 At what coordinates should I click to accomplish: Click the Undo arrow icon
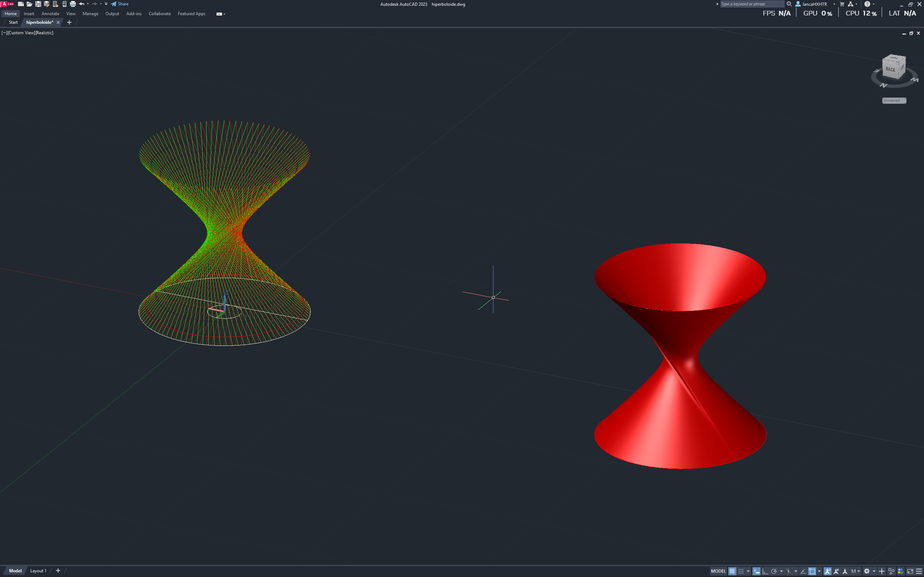coord(81,4)
